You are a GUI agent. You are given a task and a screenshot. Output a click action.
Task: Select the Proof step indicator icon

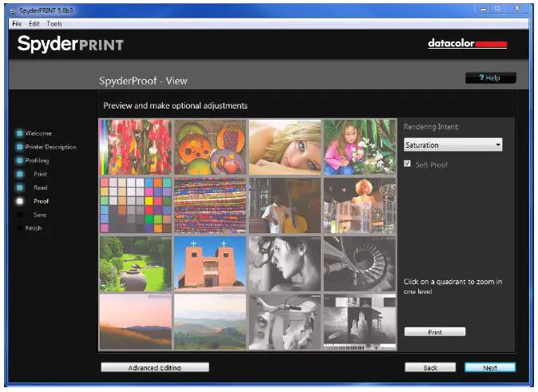(x=20, y=201)
